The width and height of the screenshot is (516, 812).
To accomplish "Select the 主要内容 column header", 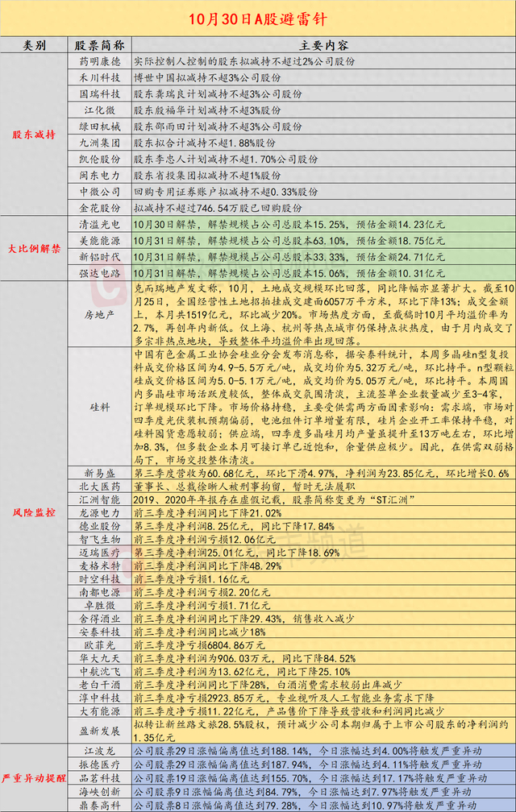I will pos(323,45).
